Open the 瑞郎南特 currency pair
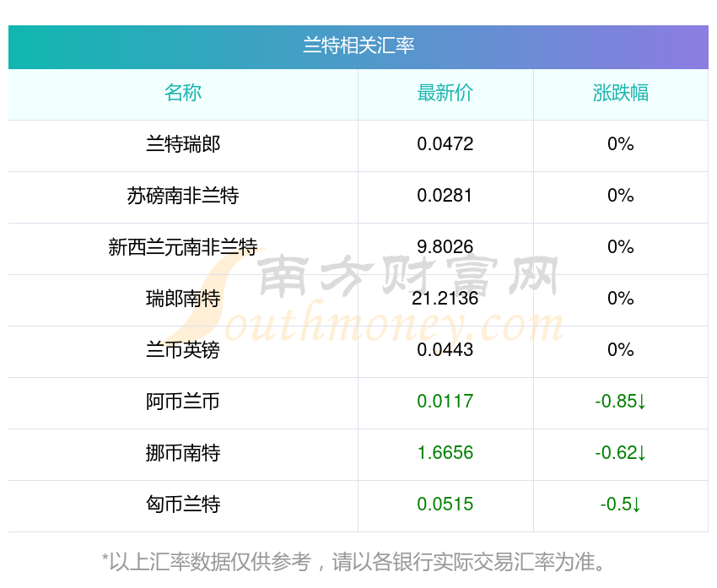This screenshot has height=588, width=717. [x=183, y=299]
